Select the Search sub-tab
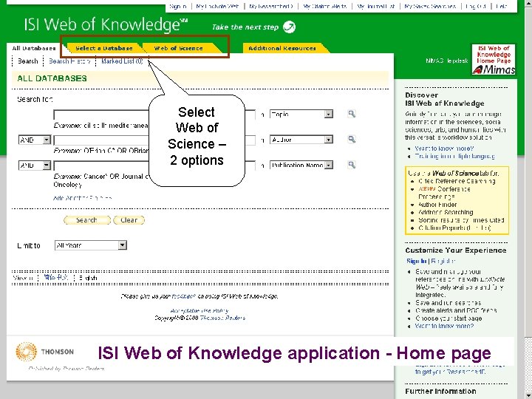The image size is (532, 399). (28, 61)
